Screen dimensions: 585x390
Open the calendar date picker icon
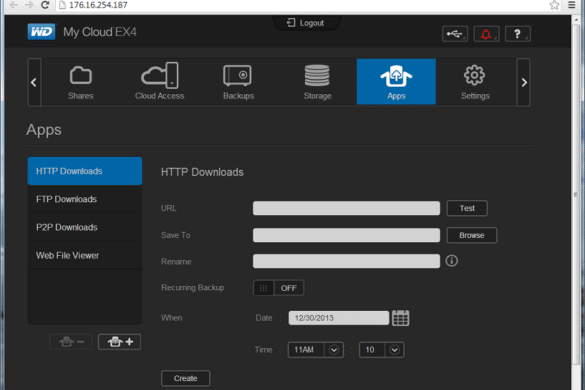pos(400,318)
